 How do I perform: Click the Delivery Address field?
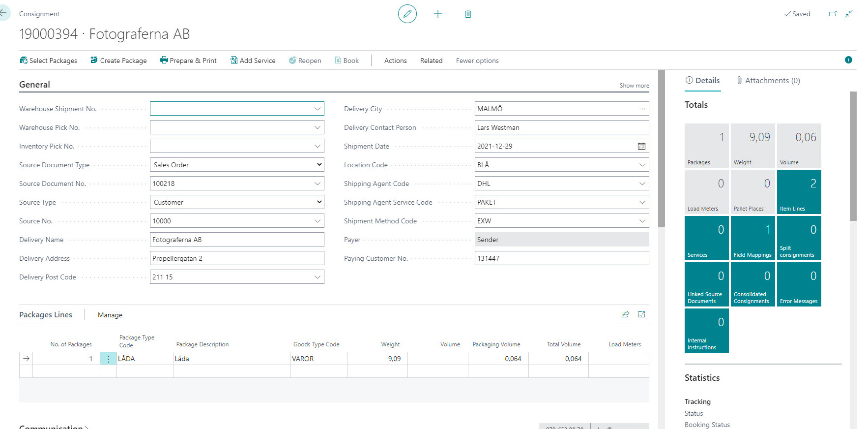pos(237,258)
